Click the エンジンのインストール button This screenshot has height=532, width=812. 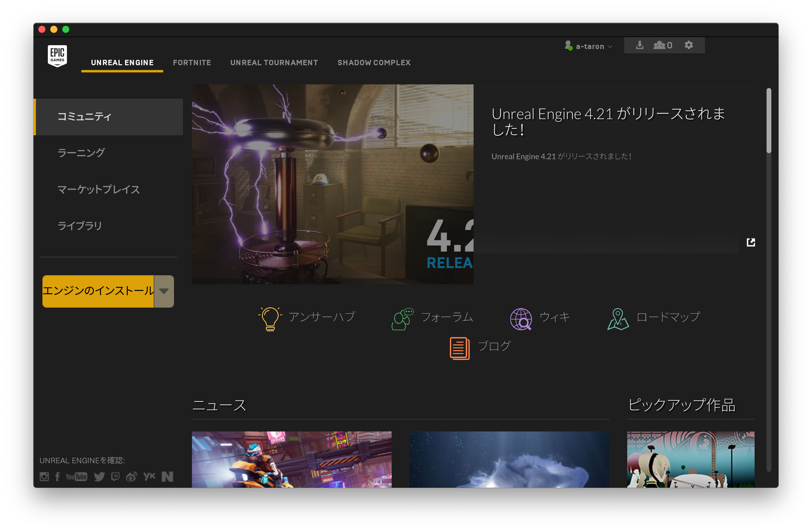click(98, 291)
